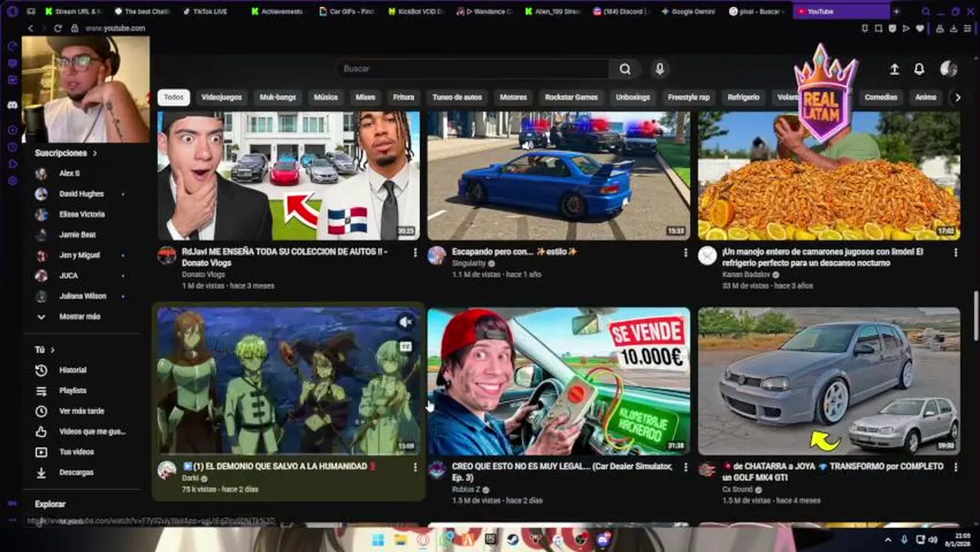Open the Create video upload icon
Image resolution: width=980 pixels, height=552 pixels.
(894, 69)
